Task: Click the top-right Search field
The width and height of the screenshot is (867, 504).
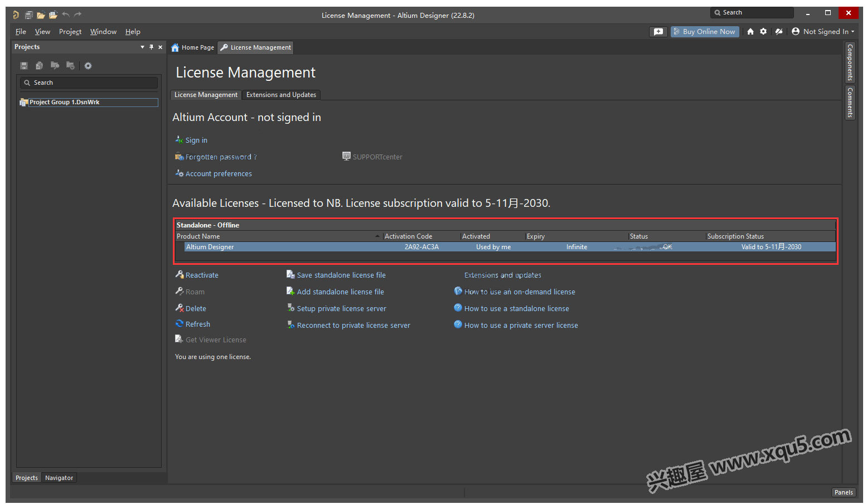Action: click(x=752, y=12)
